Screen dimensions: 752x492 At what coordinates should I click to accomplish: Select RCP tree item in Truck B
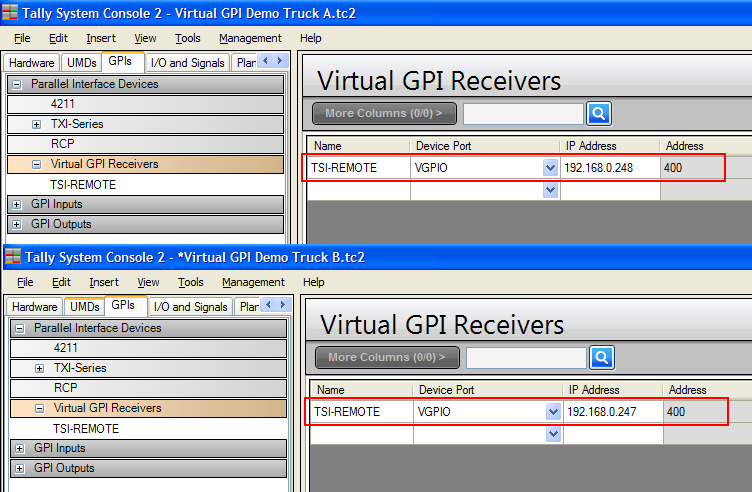click(148, 388)
